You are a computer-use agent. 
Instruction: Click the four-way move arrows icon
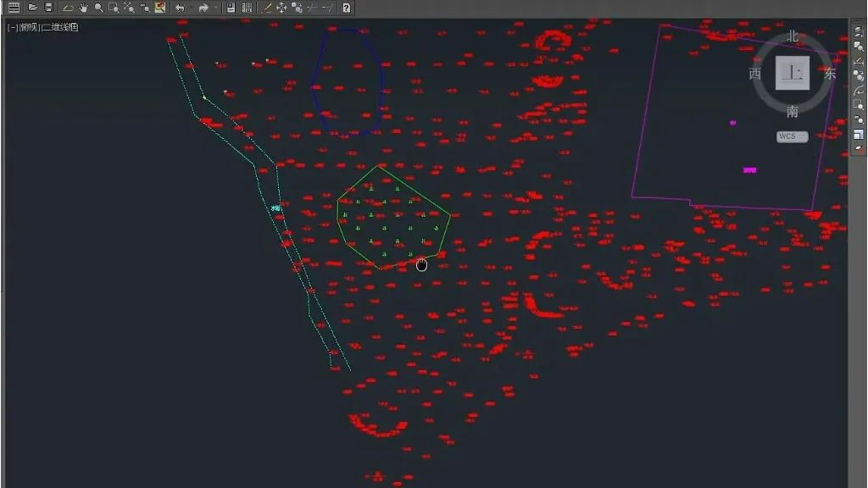(x=281, y=8)
